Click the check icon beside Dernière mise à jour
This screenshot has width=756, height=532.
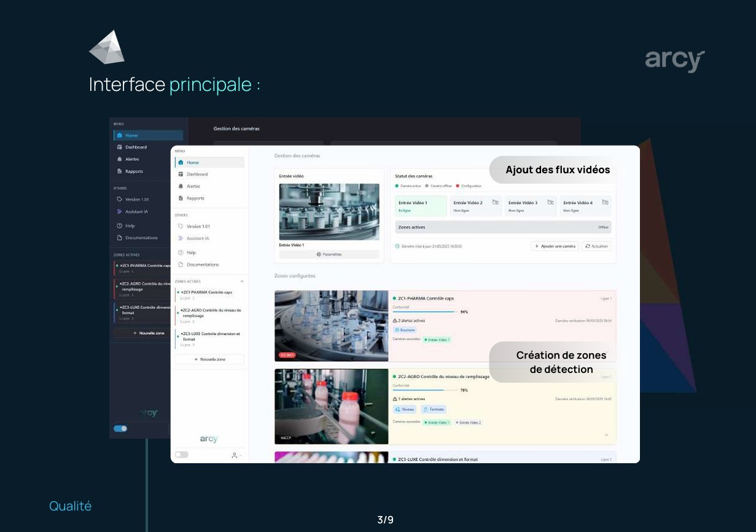click(x=397, y=246)
